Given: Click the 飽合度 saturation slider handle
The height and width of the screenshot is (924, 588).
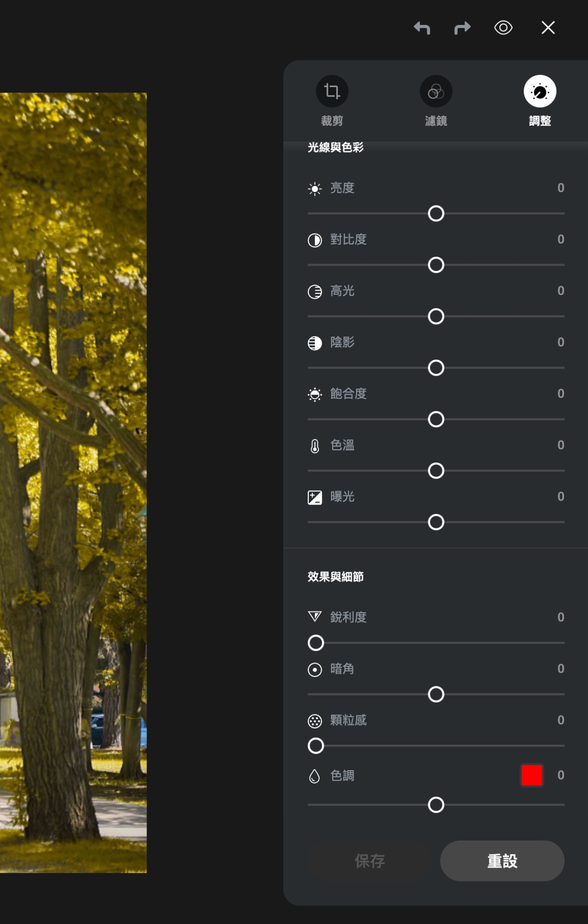Looking at the screenshot, I should pos(436,419).
